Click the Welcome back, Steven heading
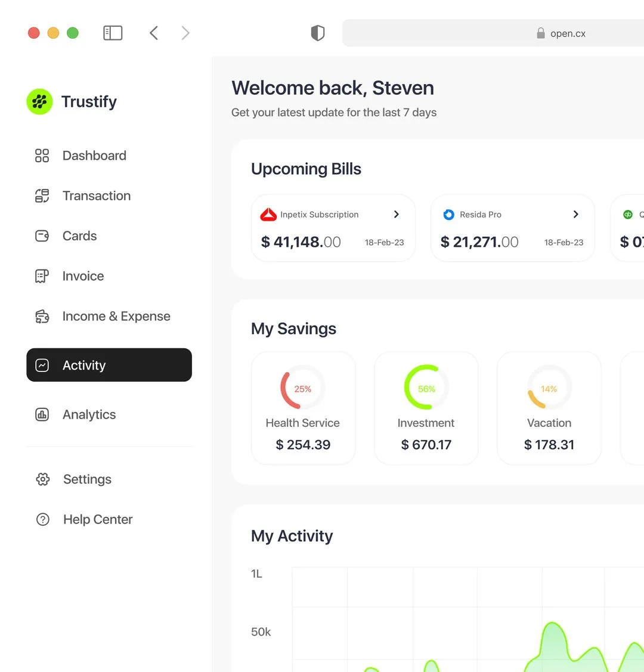644x672 pixels. coord(333,88)
